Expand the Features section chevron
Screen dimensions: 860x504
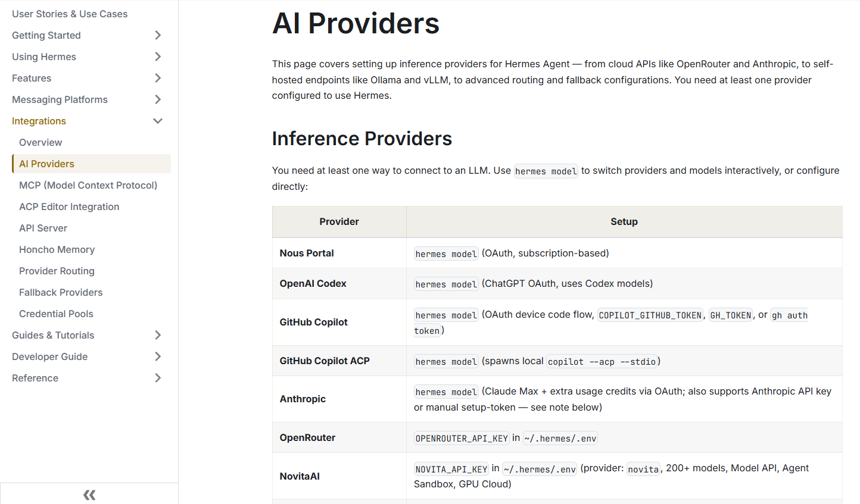(158, 78)
